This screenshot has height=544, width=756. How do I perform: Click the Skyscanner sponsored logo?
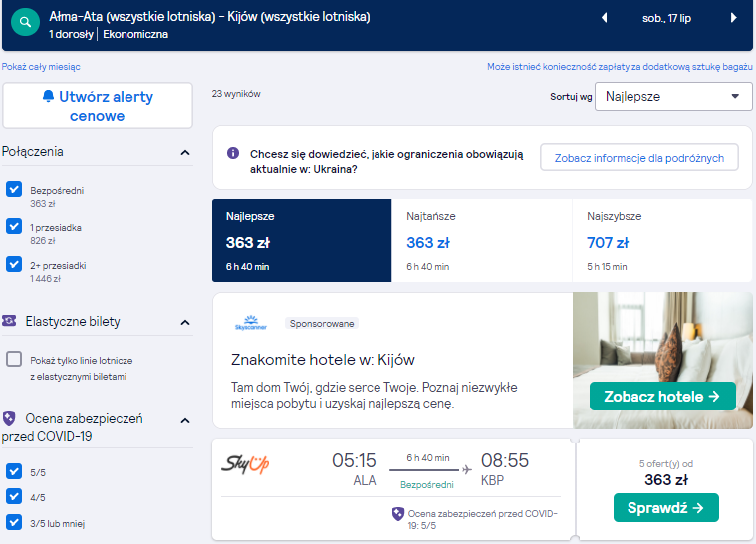(251, 323)
